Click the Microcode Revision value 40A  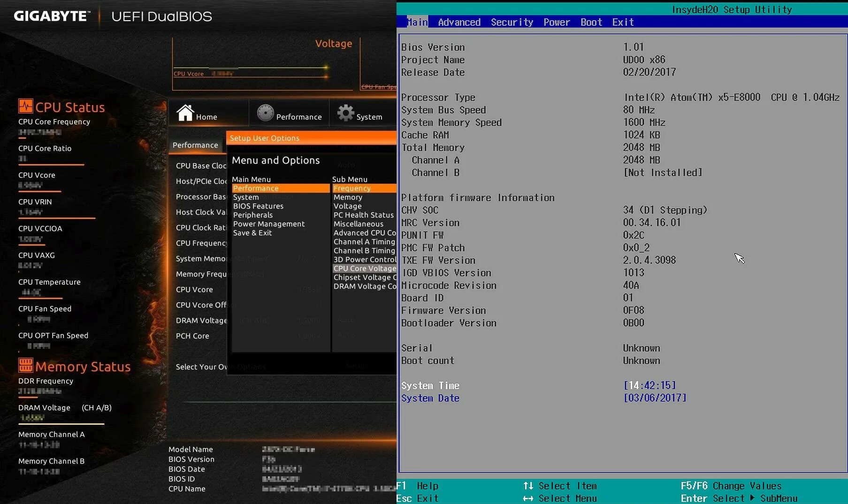[x=631, y=285]
